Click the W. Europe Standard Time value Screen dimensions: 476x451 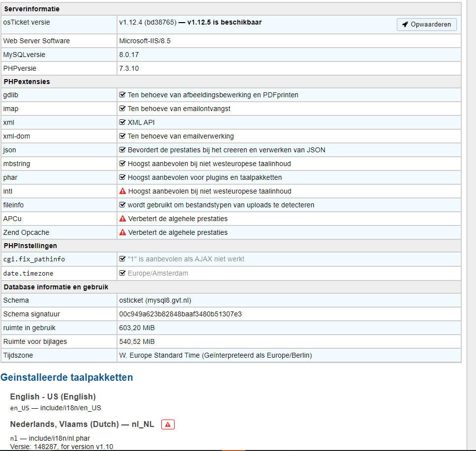point(215,355)
